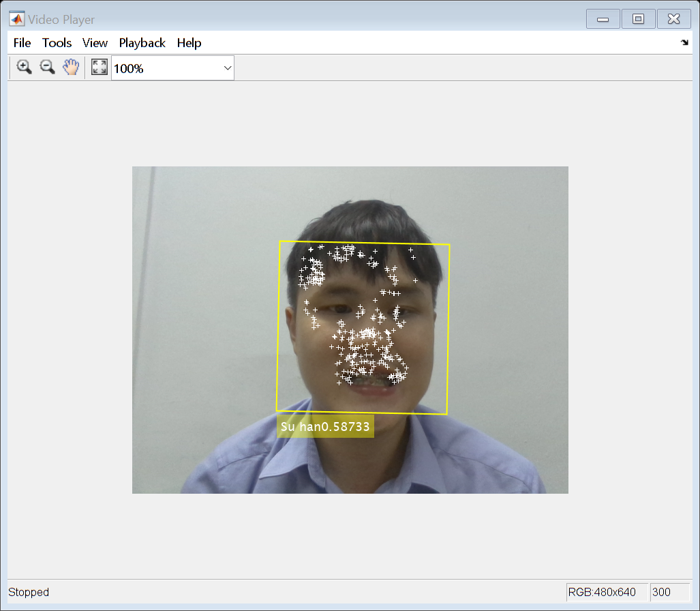Toggle fit-to-window maintain size icon
Viewport: 700px width, 611px height.
click(x=99, y=68)
